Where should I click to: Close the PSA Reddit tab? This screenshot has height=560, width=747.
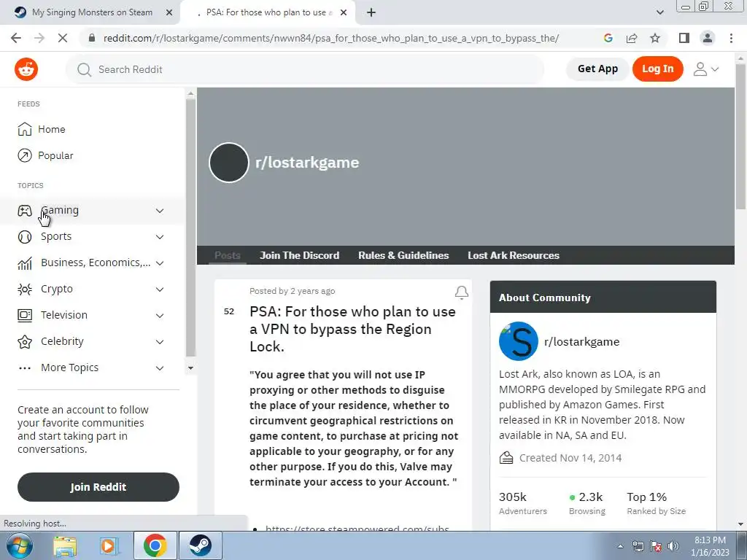click(344, 13)
